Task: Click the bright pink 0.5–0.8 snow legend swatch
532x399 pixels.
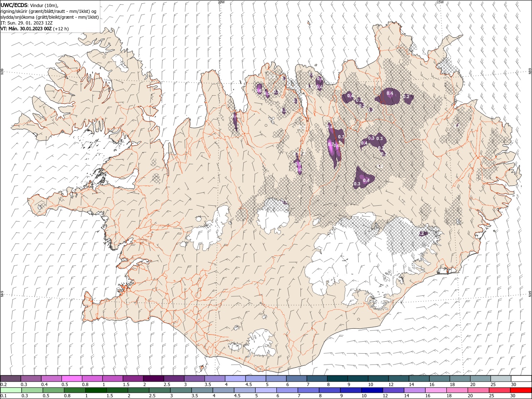Action: pos(71,379)
